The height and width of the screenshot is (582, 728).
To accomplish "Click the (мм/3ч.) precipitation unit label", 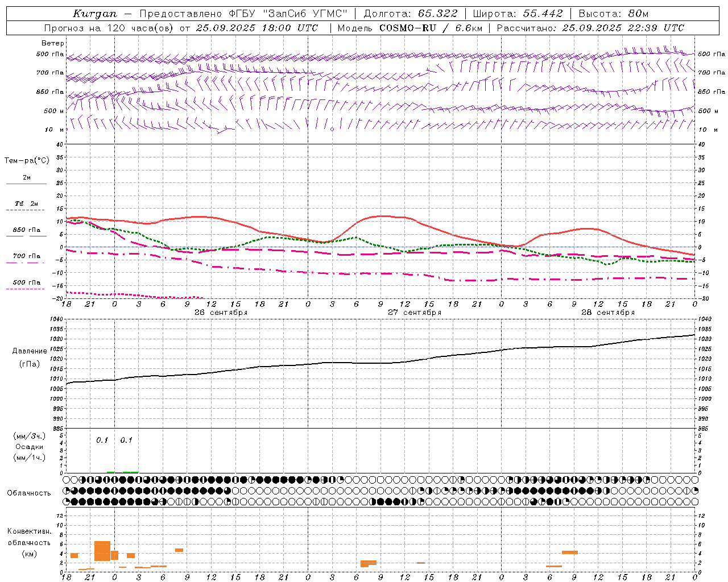I will tap(30, 436).
